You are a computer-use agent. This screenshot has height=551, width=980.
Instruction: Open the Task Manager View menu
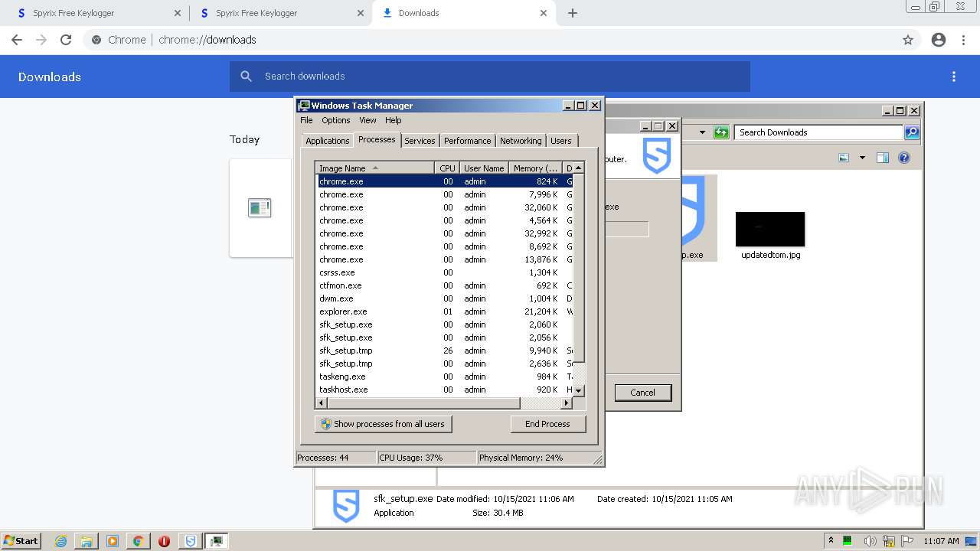point(367,120)
